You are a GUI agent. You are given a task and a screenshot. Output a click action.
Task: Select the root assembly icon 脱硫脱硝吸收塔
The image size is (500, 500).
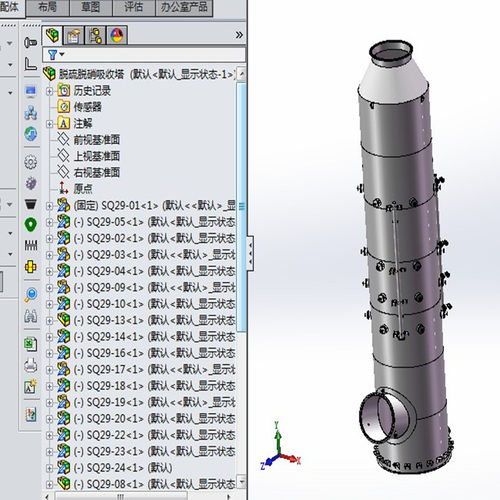pos(49,74)
